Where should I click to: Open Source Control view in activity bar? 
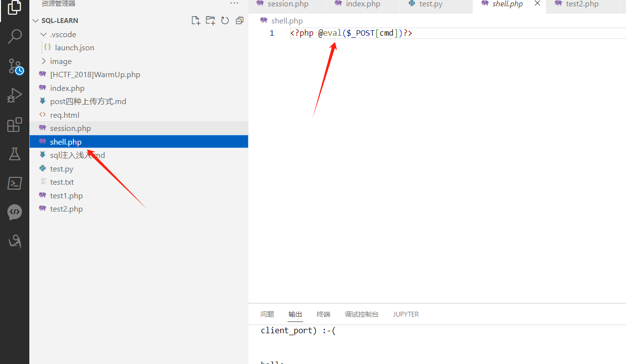tap(15, 66)
